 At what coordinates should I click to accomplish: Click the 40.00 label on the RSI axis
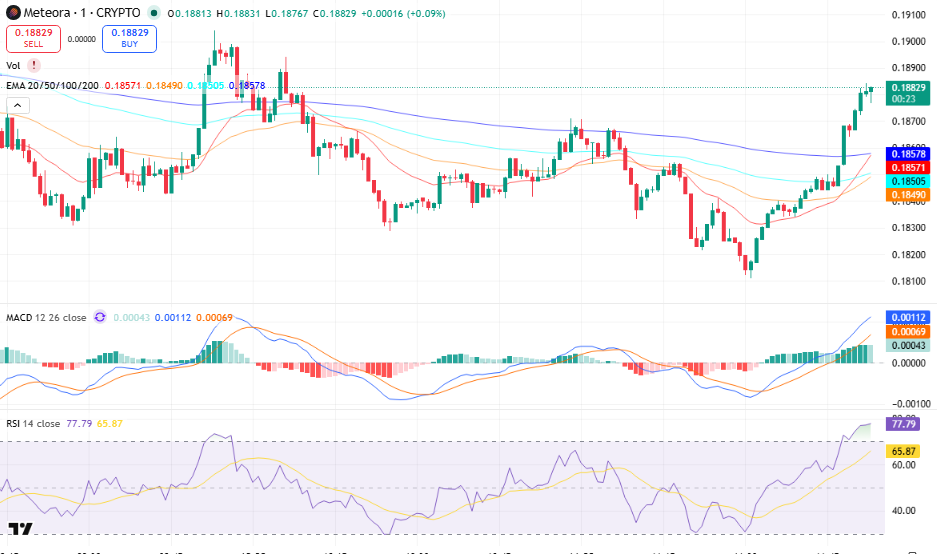click(x=904, y=510)
